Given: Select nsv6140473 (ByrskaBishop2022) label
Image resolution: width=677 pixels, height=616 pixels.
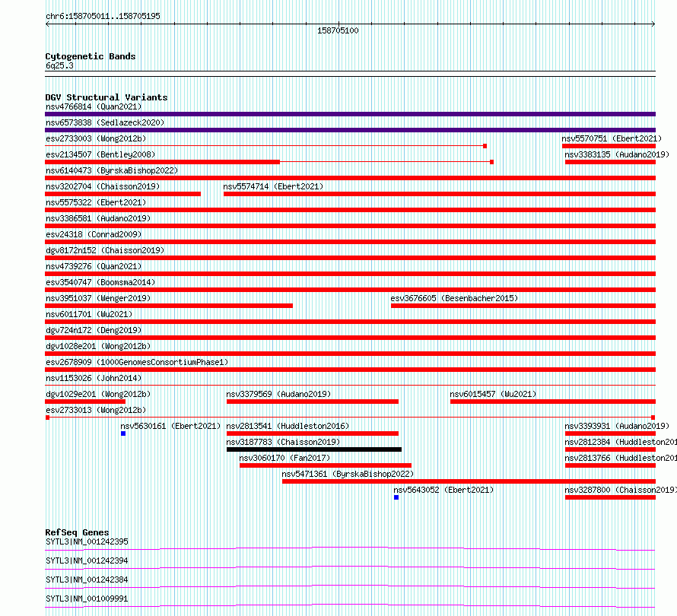Looking at the screenshot, I should tap(112, 170).
